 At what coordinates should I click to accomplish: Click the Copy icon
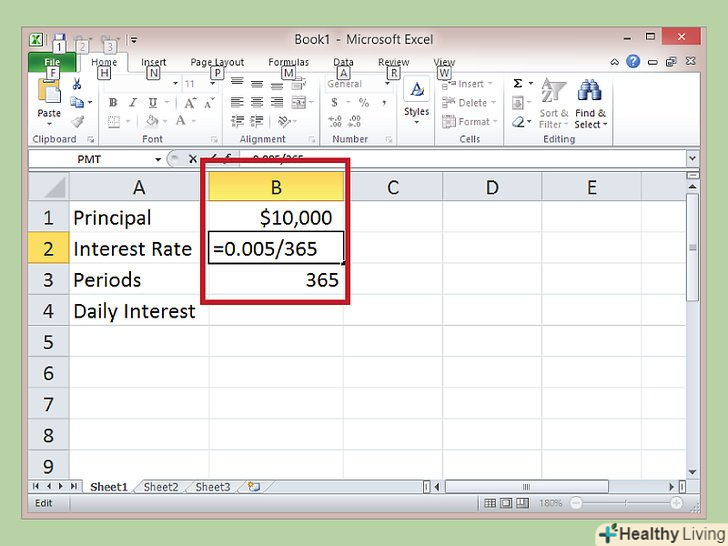(x=77, y=102)
